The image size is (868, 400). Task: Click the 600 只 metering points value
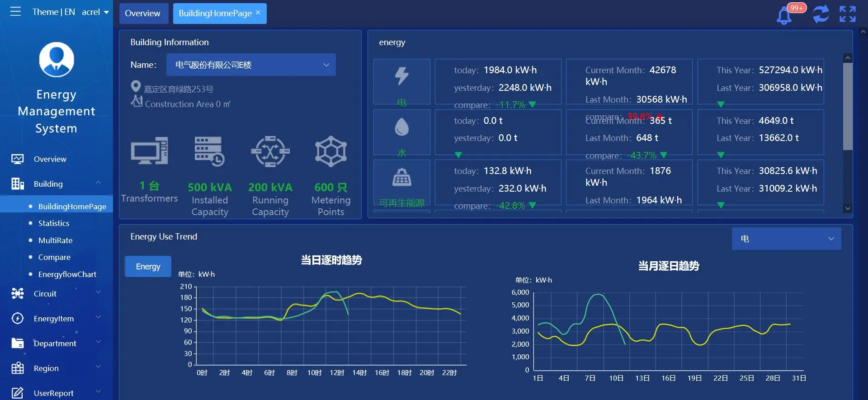[x=331, y=187]
